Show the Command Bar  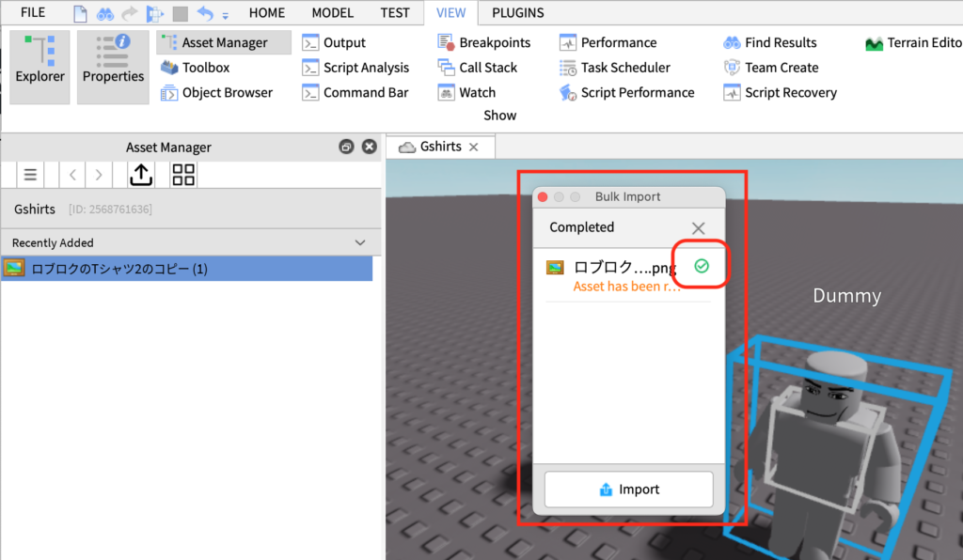coord(355,93)
